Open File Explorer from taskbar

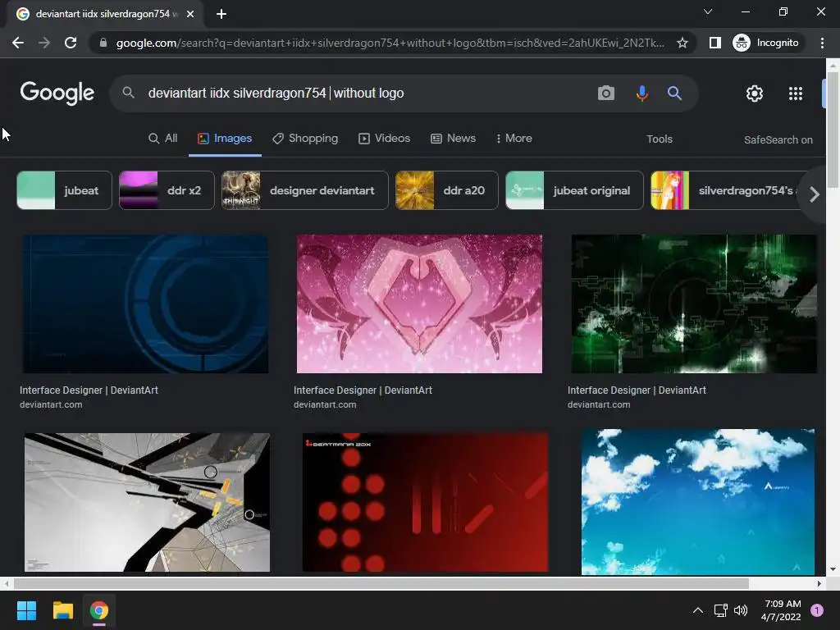[62, 610]
